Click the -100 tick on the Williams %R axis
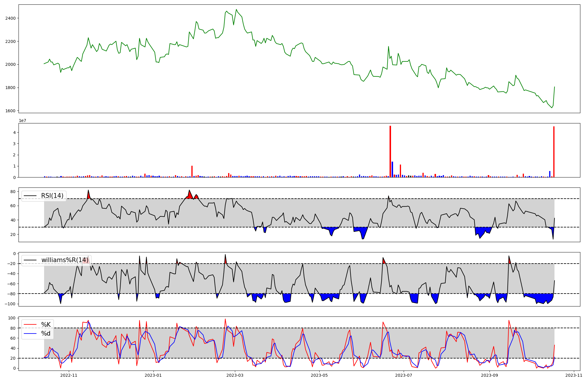The image size is (588, 382). 10,304
